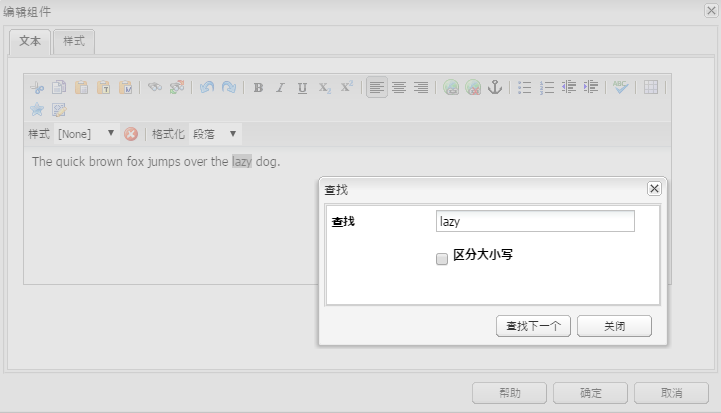Click the 取消 button

(x=671, y=393)
